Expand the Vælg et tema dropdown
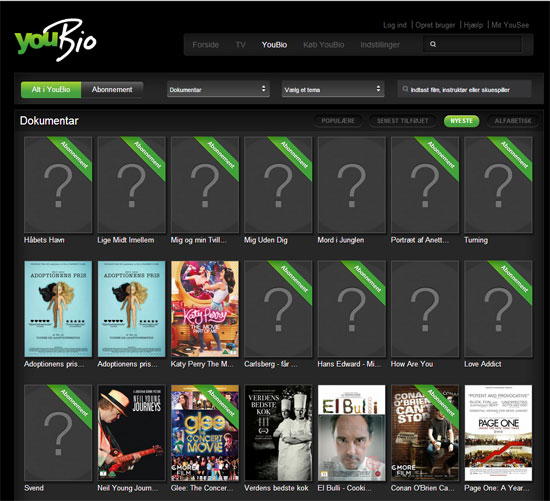Screen dimensions: 550x501 tap(333, 89)
